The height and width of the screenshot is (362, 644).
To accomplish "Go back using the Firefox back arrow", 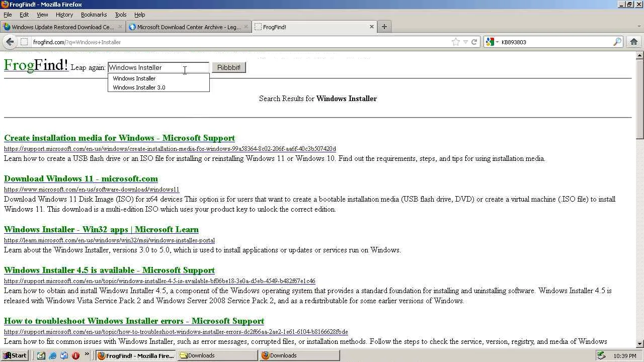I will (x=10, y=42).
